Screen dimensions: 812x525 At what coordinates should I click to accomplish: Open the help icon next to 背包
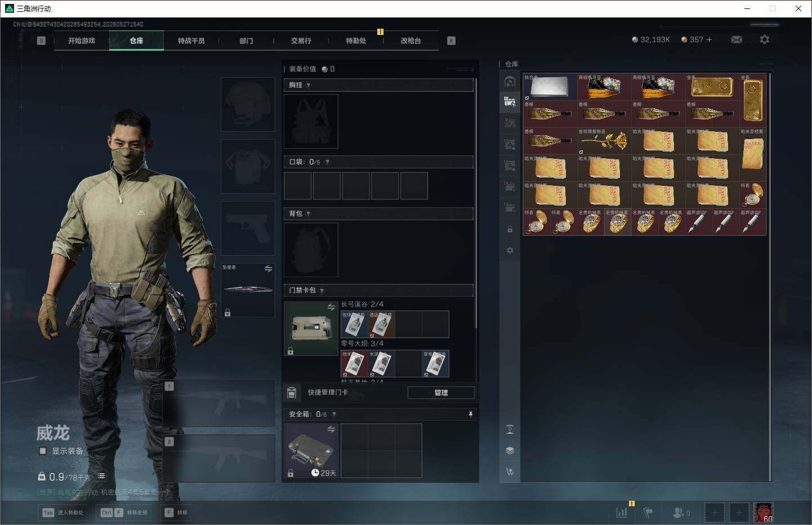308,213
